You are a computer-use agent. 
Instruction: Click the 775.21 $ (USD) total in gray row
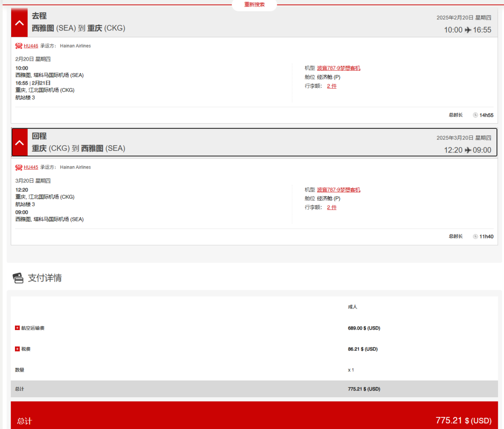point(364,389)
